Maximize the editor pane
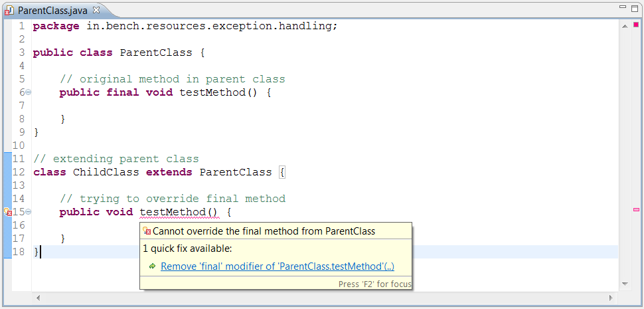The height and width of the screenshot is (309, 644). tap(635, 7)
